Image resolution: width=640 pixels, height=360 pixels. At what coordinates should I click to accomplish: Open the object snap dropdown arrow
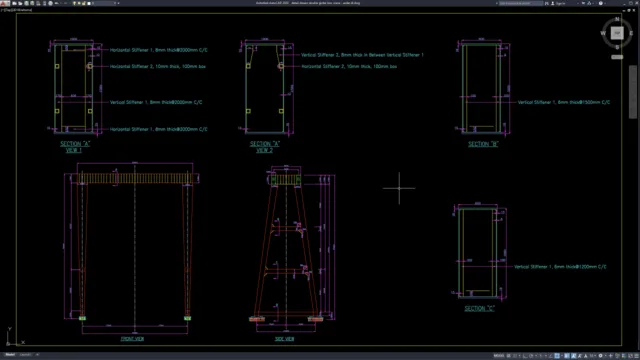pyautogui.click(x=562, y=356)
